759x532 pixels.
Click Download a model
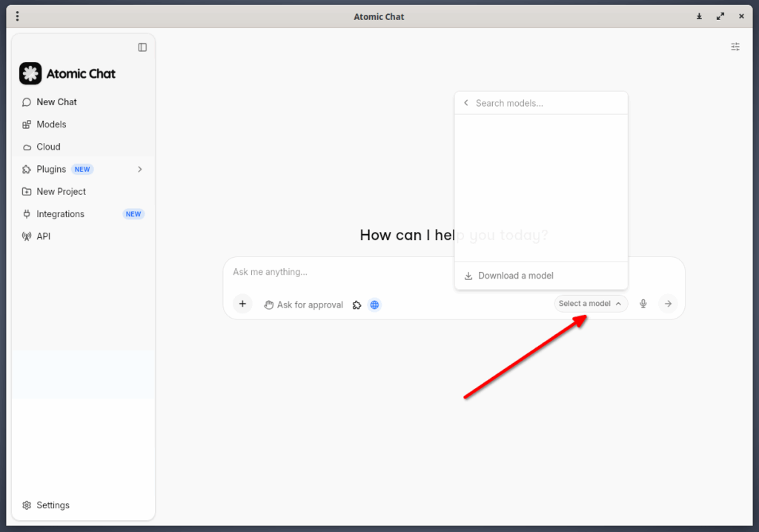click(541, 276)
